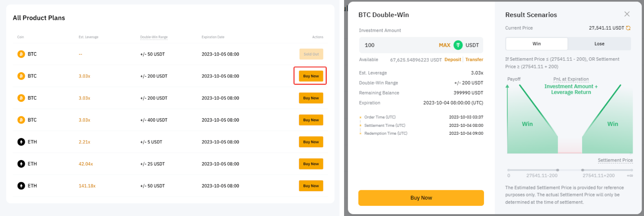
Task: Click the ETH icon in the 42.04x leverage row
Action: point(21,164)
